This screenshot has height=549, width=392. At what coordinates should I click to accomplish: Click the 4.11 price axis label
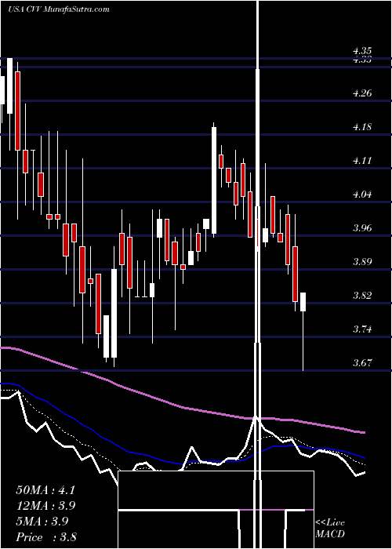362,161
